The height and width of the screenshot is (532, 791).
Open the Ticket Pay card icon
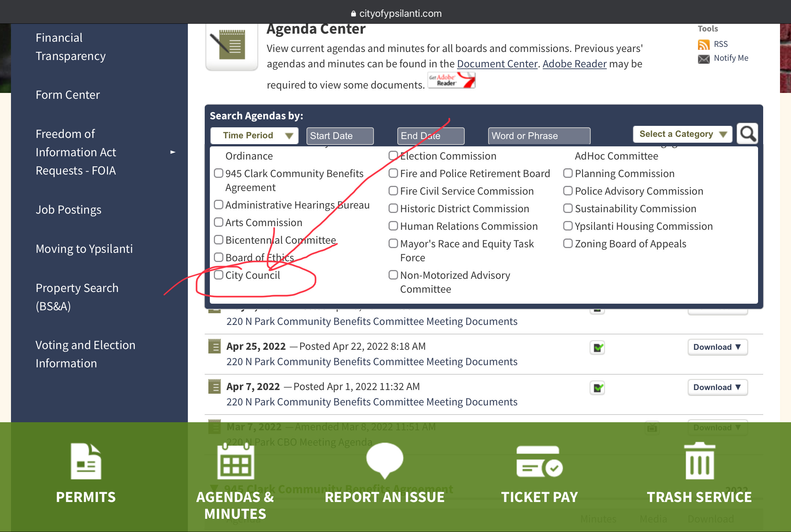pos(539,462)
